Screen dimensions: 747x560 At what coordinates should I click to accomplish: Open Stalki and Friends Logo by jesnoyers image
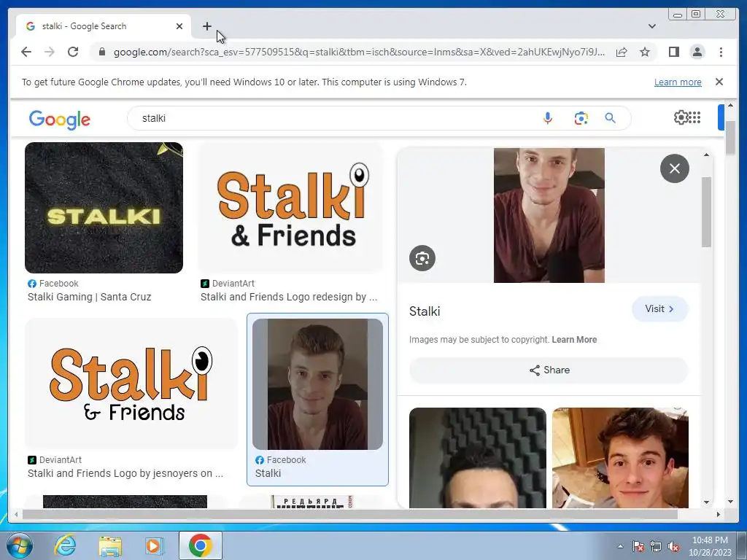(131, 384)
